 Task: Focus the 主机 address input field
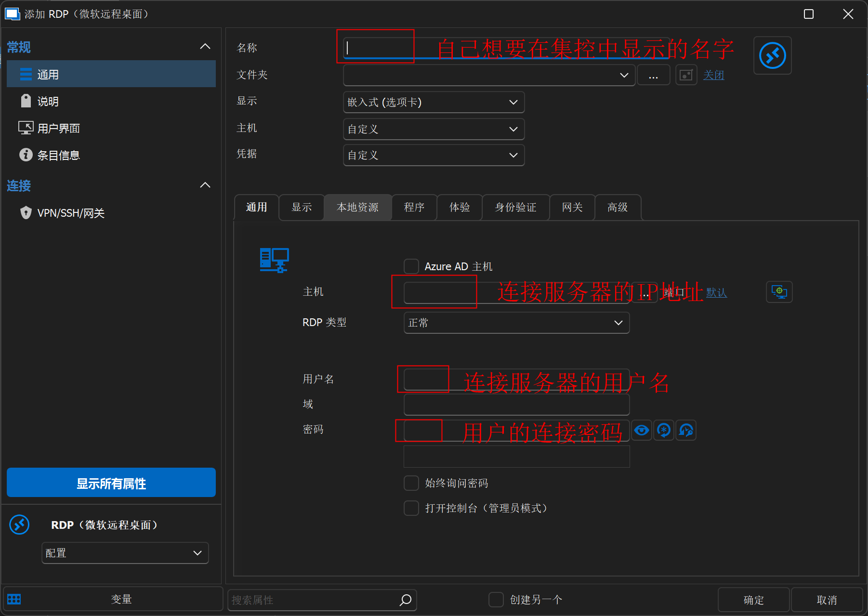tap(516, 292)
